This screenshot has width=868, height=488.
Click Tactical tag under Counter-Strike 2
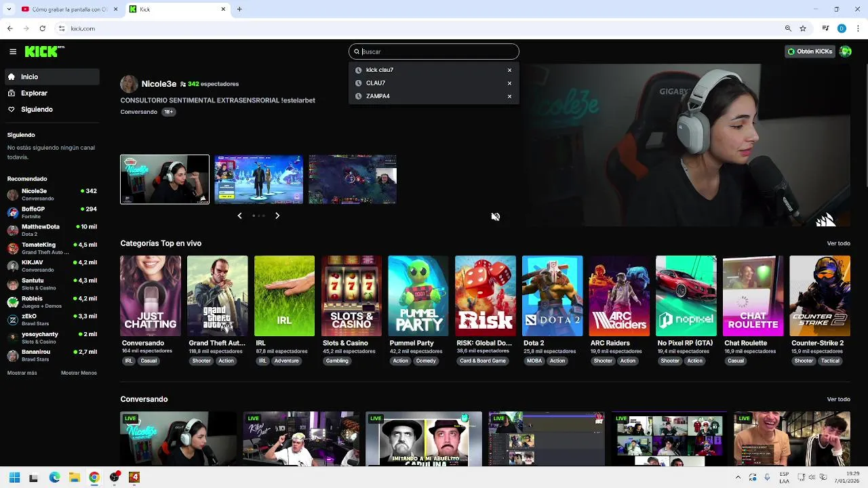[x=830, y=361]
